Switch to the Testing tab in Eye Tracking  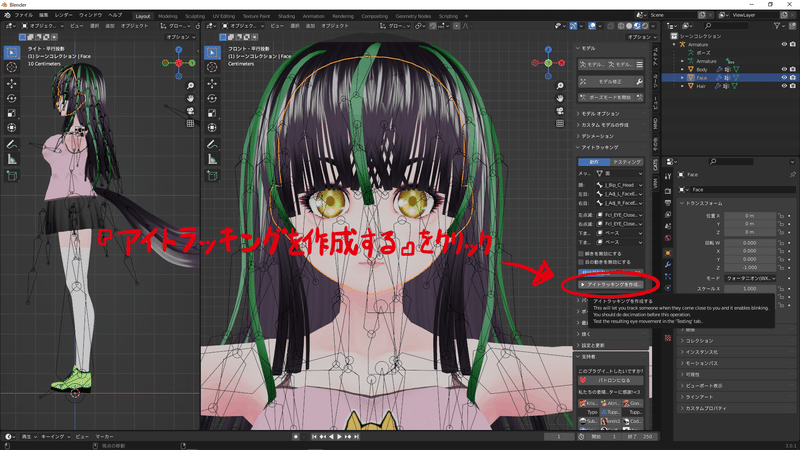pyautogui.click(x=627, y=162)
